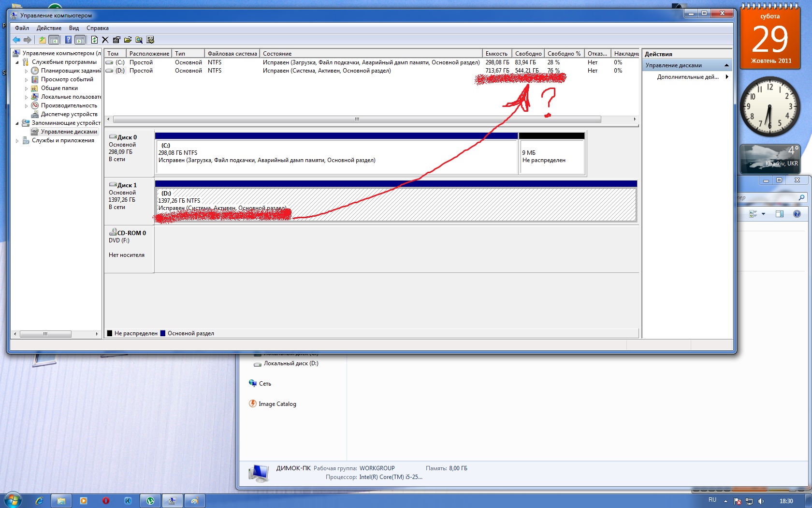This screenshot has height=508, width=812.
Task: Sort by the Расположение column header
Action: click(x=149, y=54)
